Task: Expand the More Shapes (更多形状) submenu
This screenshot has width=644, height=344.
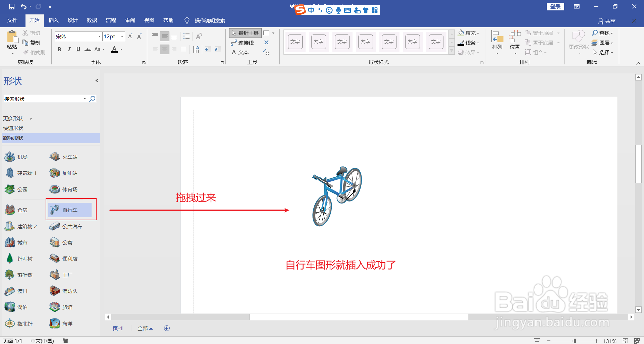Action: coord(17,118)
